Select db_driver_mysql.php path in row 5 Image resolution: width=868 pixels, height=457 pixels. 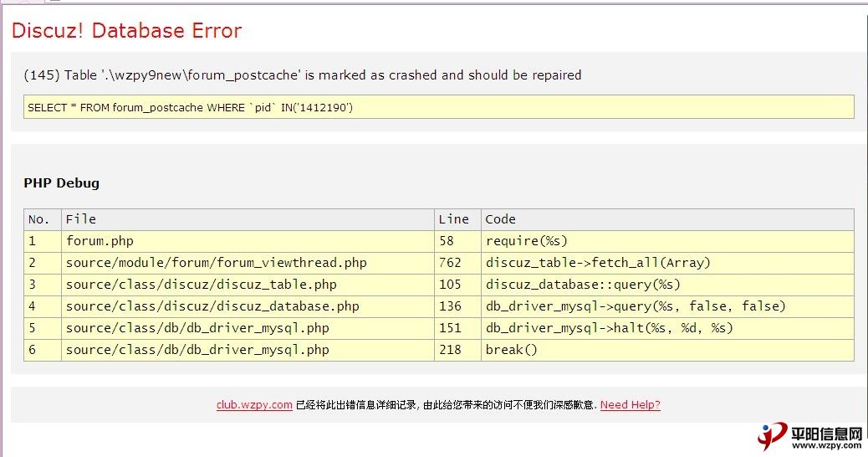coord(248,328)
